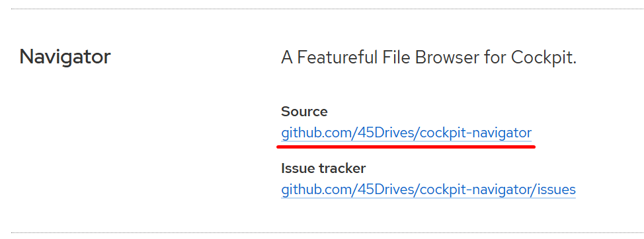Screen dimensions: 644x239
Task: Click 'github.com' in the Issue tracker link
Action: pos(317,189)
